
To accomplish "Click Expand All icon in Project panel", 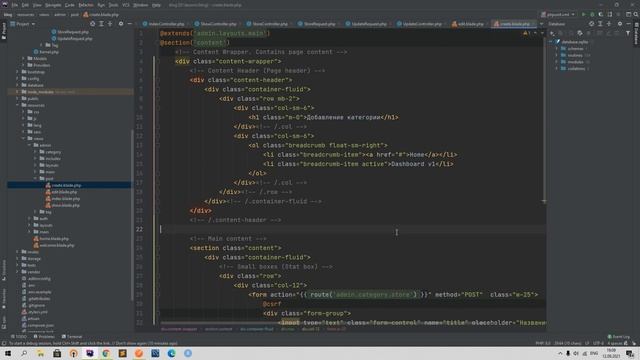I will pyautogui.click(x=101, y=24).
